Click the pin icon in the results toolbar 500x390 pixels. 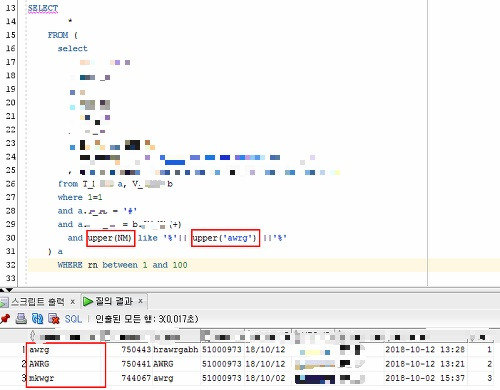[x=5, y=319]
